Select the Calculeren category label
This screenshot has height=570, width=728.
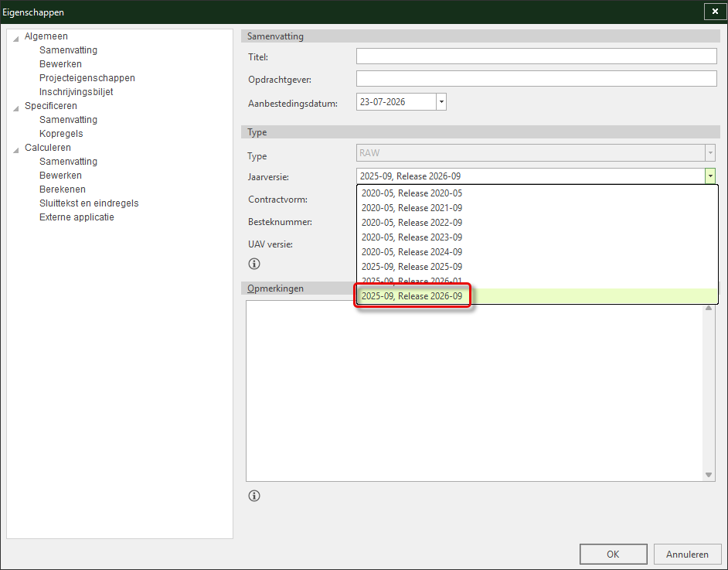pos(48,148)
